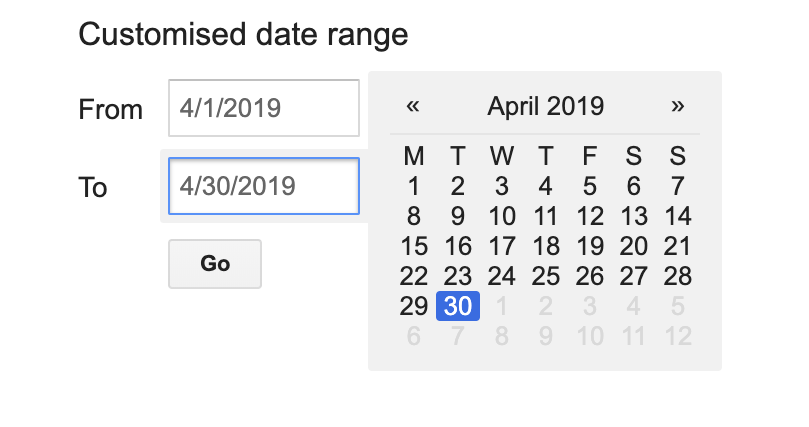Select greyed-out May 5 date
Image resolution: width=809 pixels, height=427 pixels.
pyautogui.click(x=678, y=307)
